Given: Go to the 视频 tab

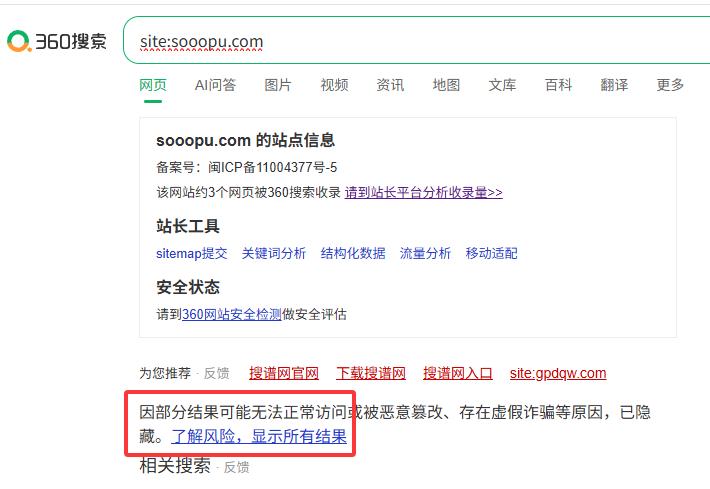Looking at the screenshot, I should [334, 85].
